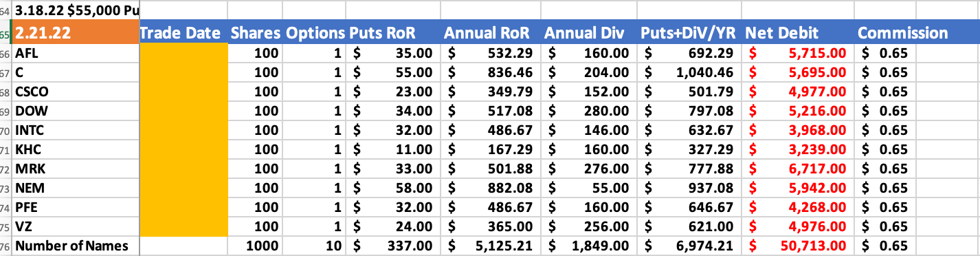Select Puts RoR value 58.00
Image resolution: width=980 pixels, height=256 pixels.
[x=394, y=188]
